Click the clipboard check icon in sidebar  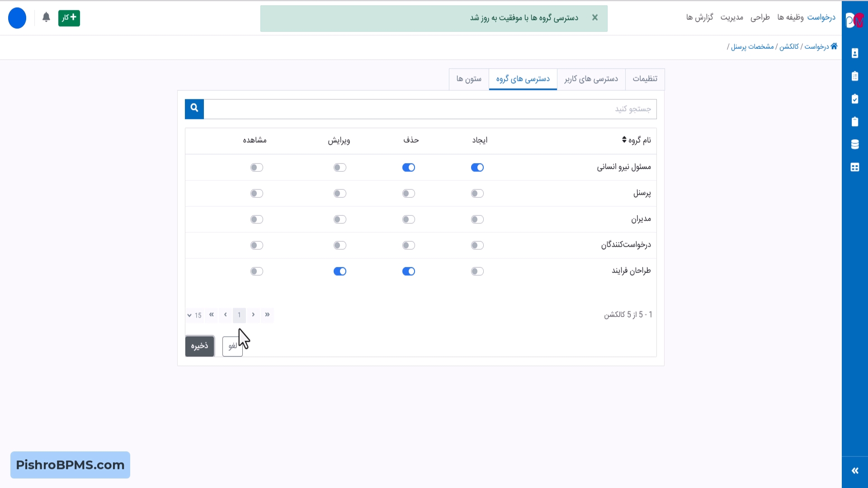(x=854, y=99)
